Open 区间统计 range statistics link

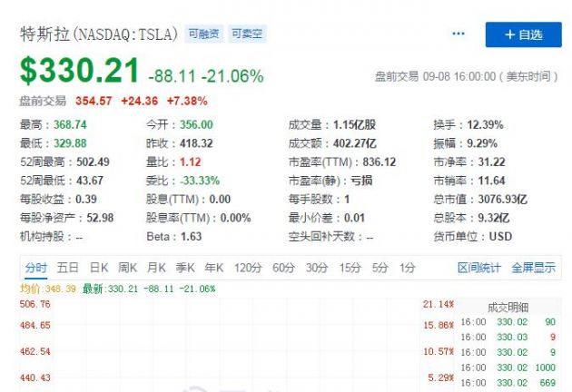pos(479,268)
